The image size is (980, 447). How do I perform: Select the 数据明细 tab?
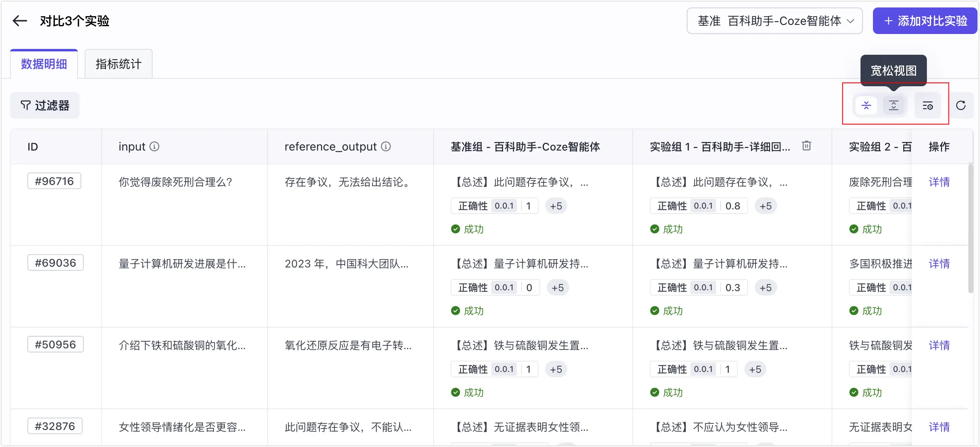coord(44,64)
